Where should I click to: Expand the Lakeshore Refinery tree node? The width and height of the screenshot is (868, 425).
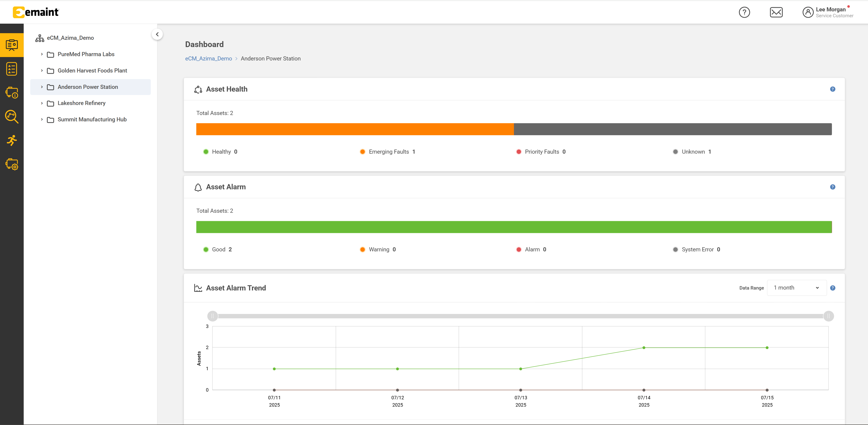[42, 103]
